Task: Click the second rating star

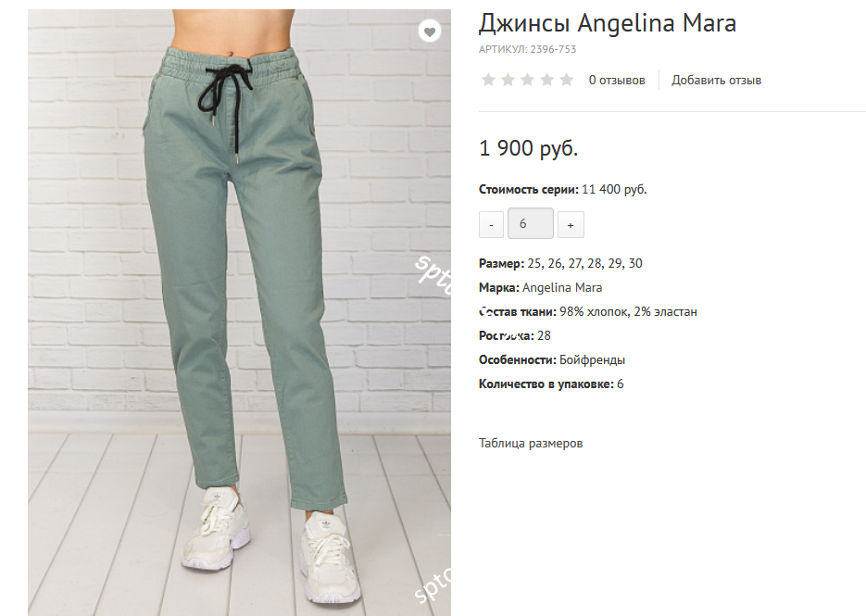Action: (x=508, y=80)
